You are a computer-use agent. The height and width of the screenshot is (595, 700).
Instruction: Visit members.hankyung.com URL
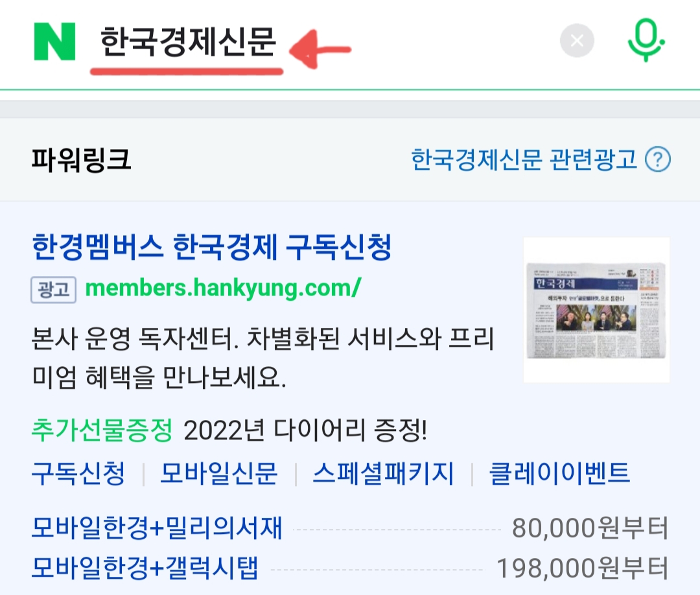(223, 288)
